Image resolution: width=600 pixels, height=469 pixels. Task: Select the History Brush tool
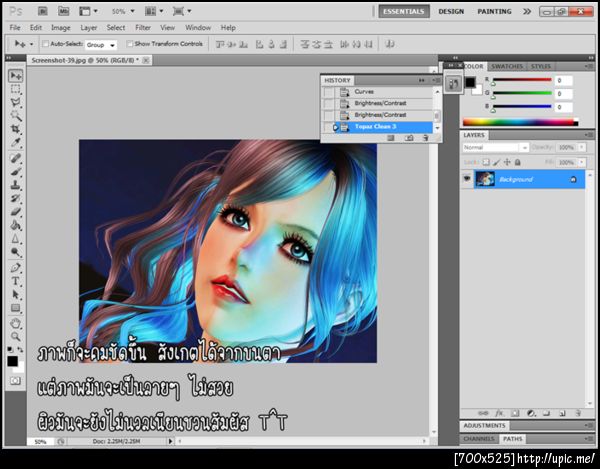[16, 199]
